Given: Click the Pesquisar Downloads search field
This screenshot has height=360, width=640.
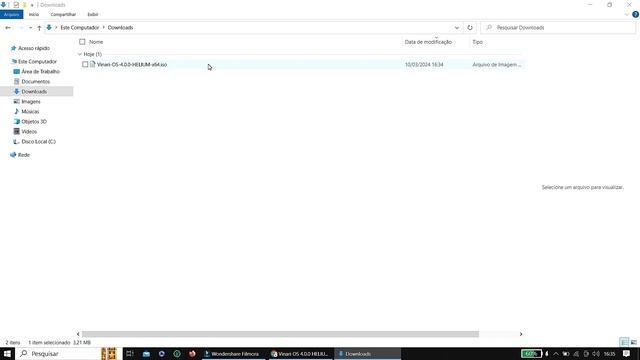Looking at the screenshot, I should pyautogui.click(x=558, y=28).
